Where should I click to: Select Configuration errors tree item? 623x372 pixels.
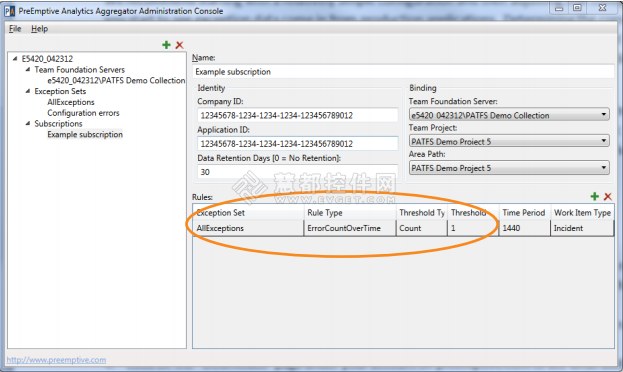point(83,113)
